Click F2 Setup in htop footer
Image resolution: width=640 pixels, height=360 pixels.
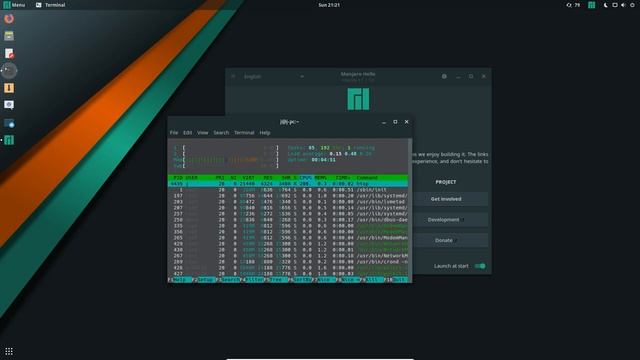tap(204, 280)
